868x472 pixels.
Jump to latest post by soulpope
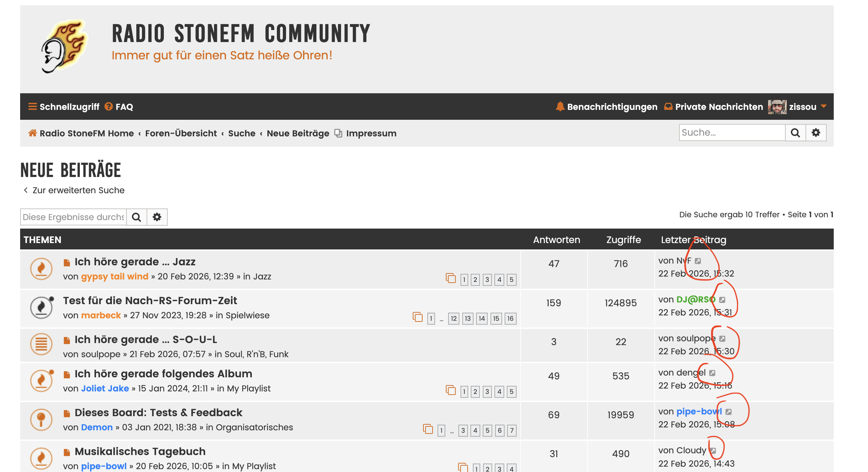723,339
